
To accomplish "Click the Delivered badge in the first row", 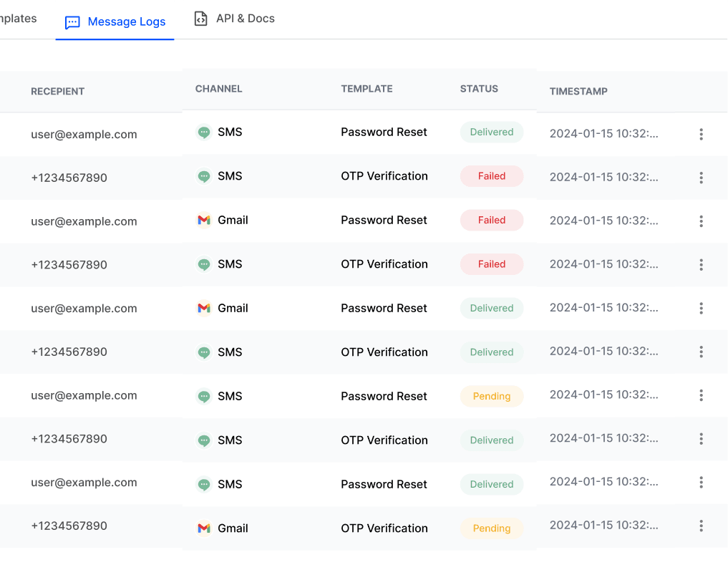I will coord(492,132).
